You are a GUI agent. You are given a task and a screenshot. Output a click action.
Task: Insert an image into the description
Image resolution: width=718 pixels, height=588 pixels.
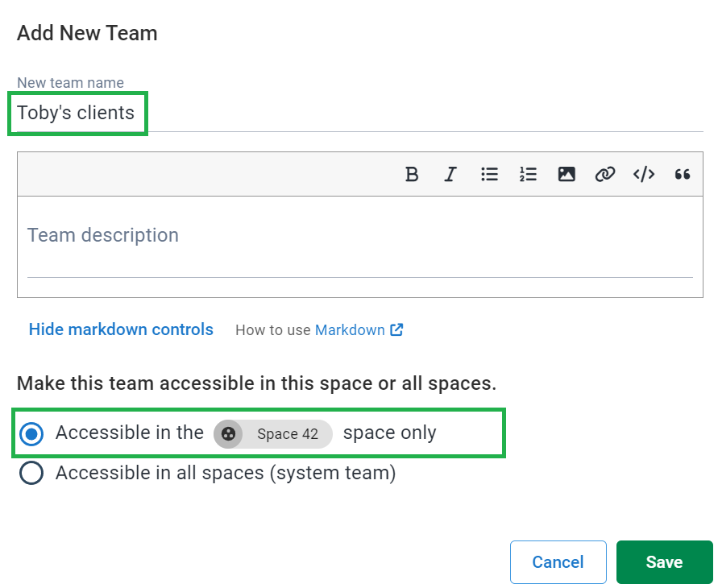click(567, 174)
